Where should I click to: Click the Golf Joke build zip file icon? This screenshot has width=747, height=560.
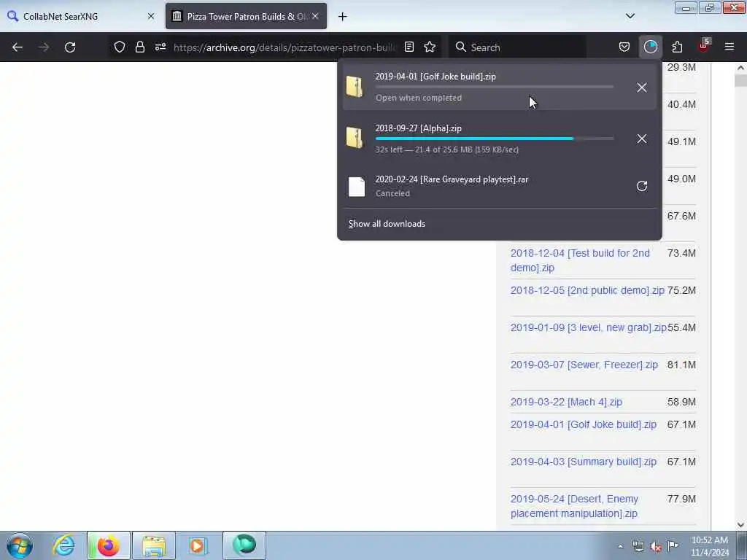[x=355, y=87]
